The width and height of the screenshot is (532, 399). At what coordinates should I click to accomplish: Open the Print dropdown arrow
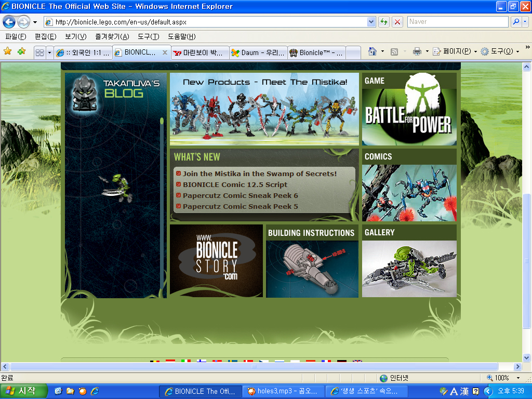(427, 51)
